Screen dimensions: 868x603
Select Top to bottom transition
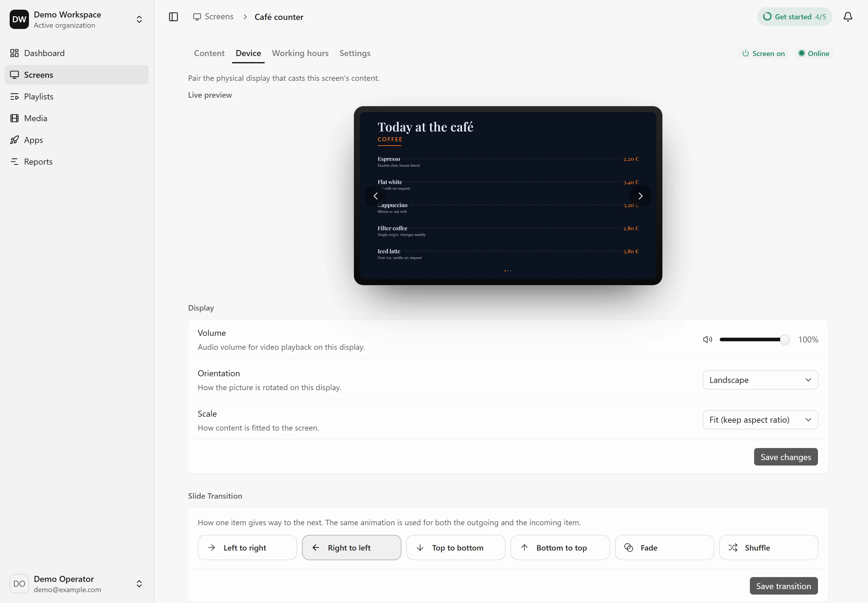point(455,548)
